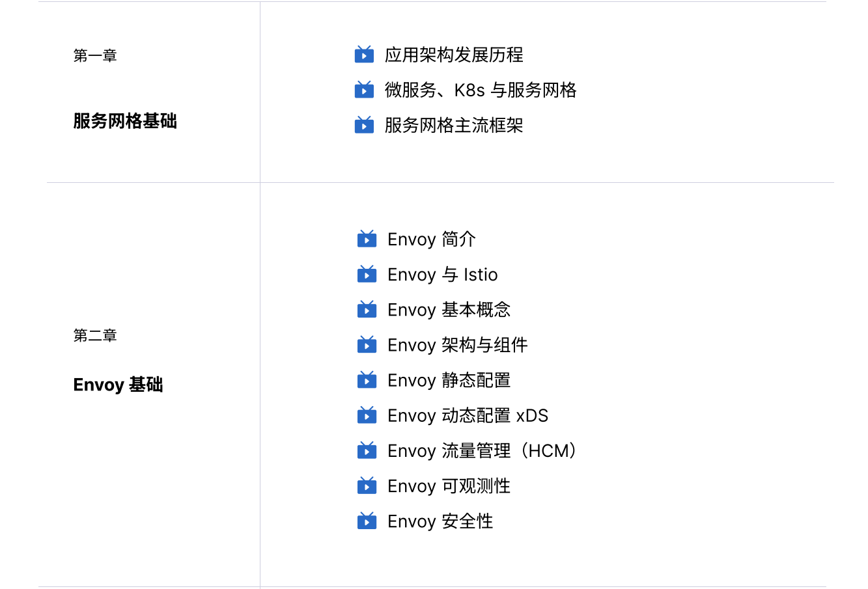
Task: Open the Envoy 动态配置 xDS lesson
Action: [x=468, y=415]
